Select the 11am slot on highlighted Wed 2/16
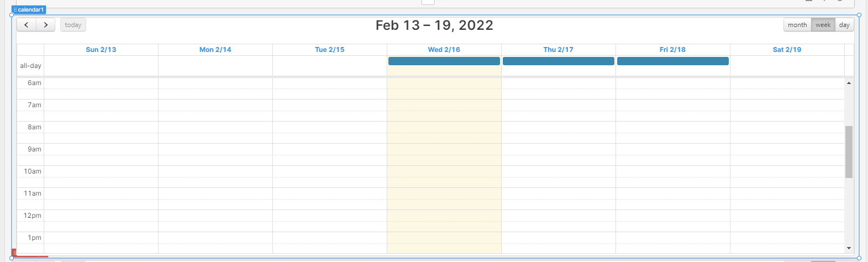Image resolution: width=868 pixels, height=262 pixels. pos(444,193)
